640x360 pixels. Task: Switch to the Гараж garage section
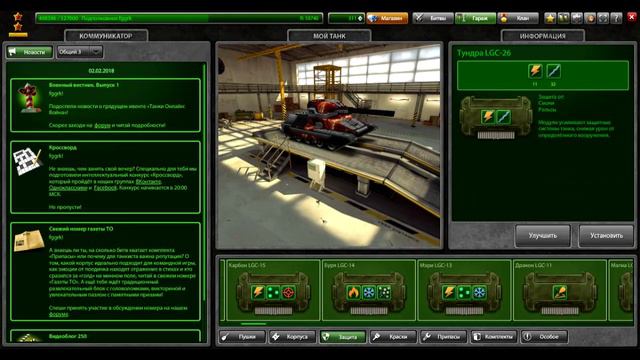[475, 18]
